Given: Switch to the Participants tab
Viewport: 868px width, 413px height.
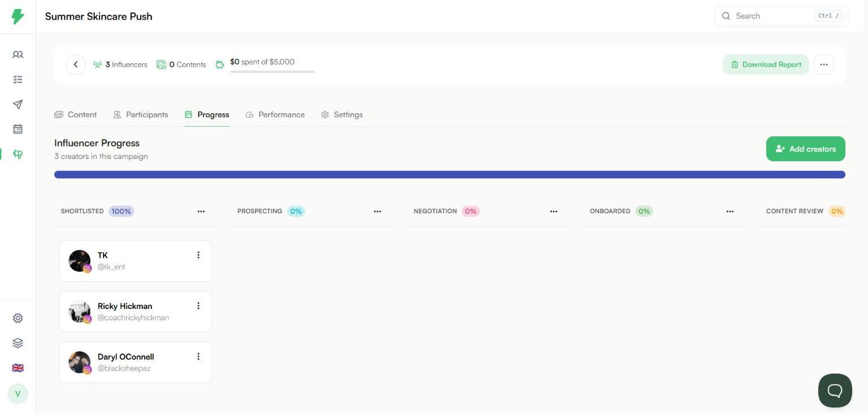Looking at the screenshot, I should click(141, 115).
